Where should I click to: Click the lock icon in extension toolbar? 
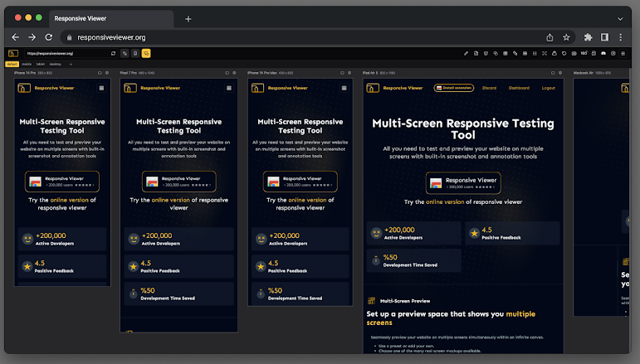(x=555, y=53)
